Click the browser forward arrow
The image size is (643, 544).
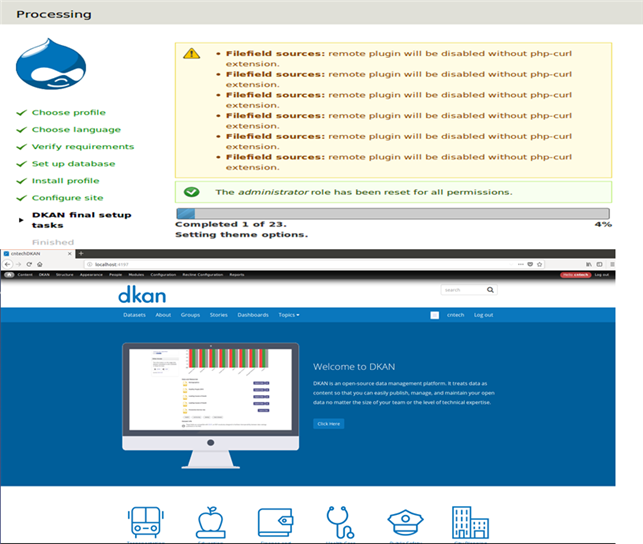18,264
